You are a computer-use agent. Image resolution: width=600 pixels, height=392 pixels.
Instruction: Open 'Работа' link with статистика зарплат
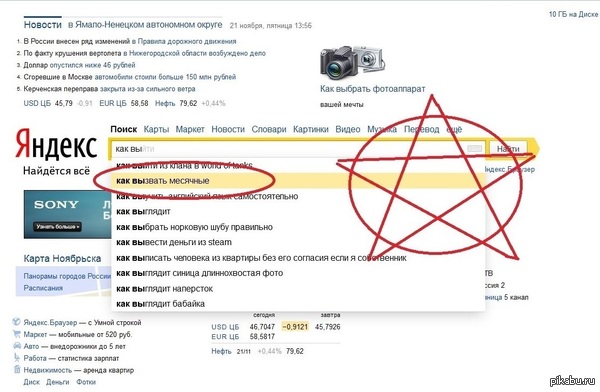coord(35,358)
